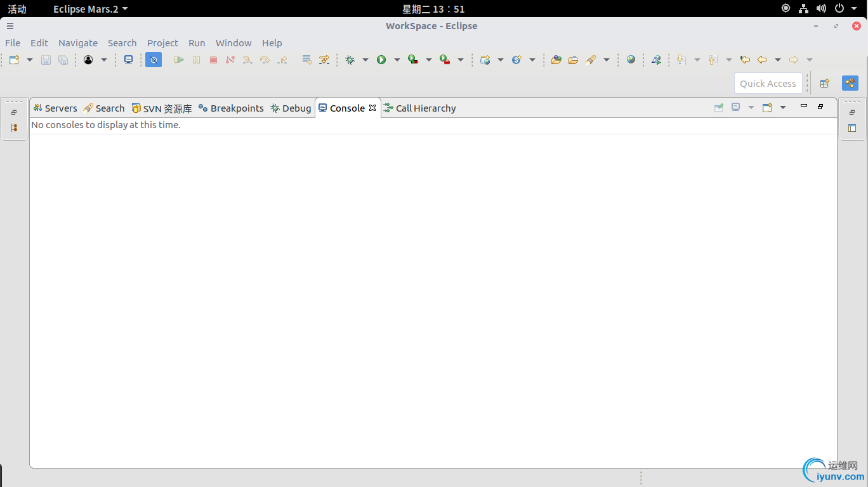Click the New wizard icon in the toolbar
Viewport: 868px width, 487px height.
point(14,60)
